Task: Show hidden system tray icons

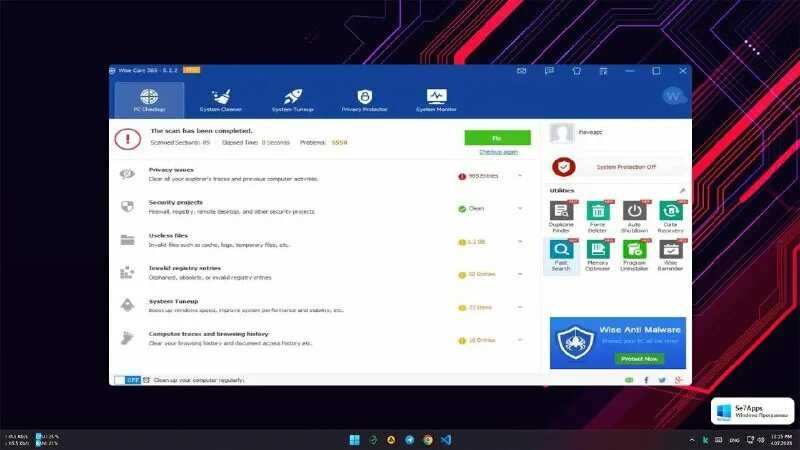Action: [692, 440]
